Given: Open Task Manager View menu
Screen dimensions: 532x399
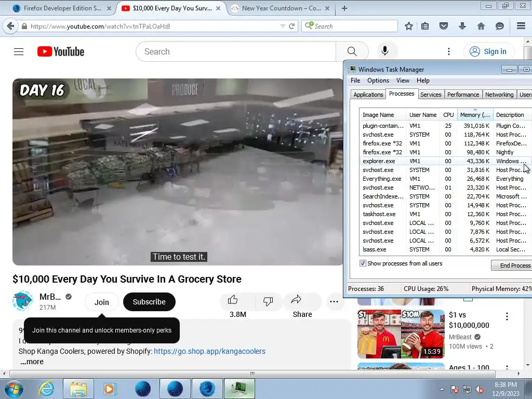Looking at the screenshot, I should 403,81.
